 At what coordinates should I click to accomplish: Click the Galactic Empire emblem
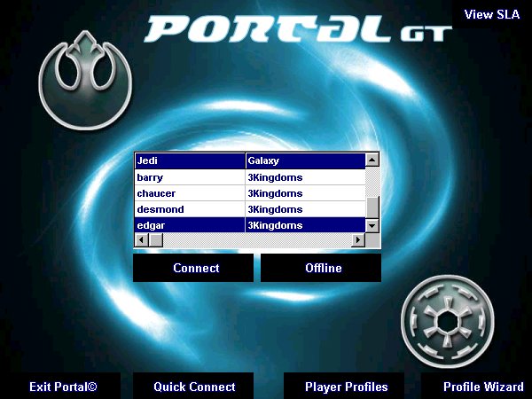pyautogui.click(x=440, y=319)
